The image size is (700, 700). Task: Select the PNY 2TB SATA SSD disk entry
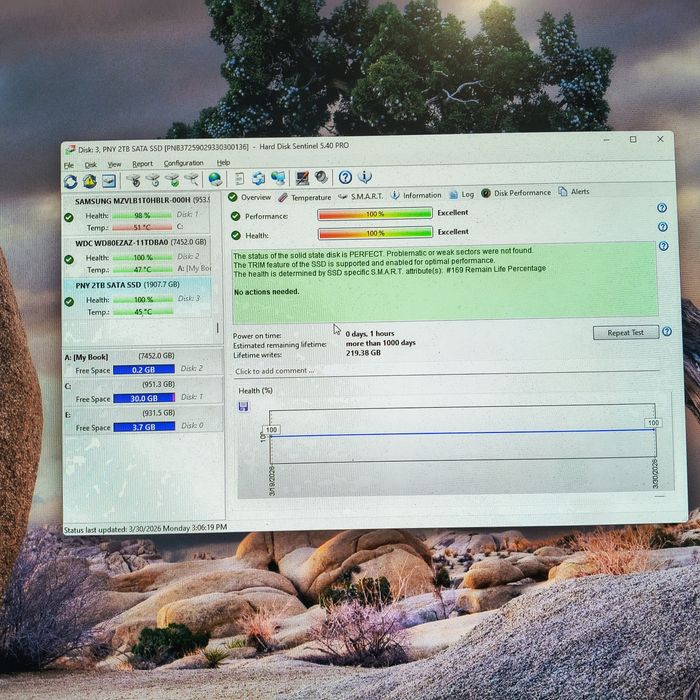click(137, 298)
